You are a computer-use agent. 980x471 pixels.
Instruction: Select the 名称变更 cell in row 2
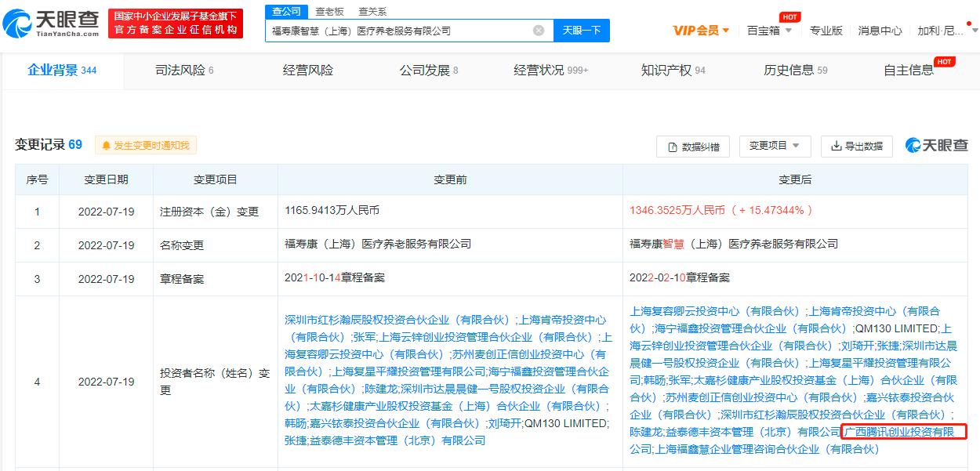[182, 245]
